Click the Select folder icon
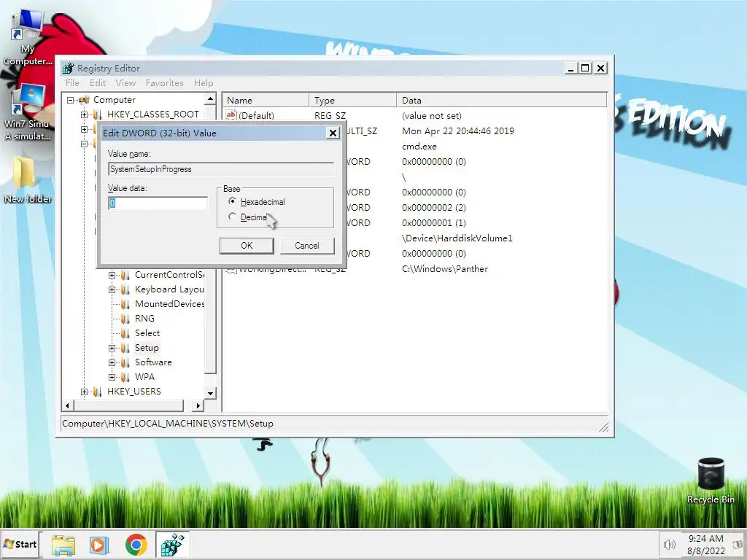 125,333
